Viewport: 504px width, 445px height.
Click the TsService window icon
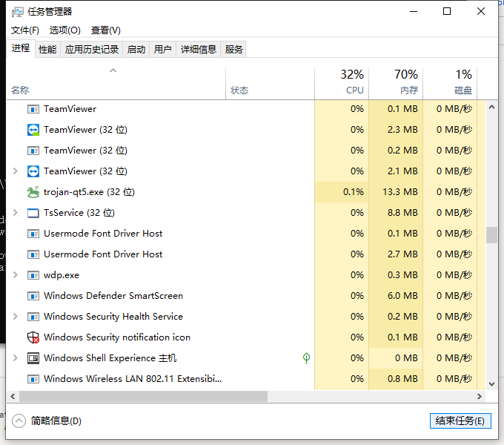coord(33,213)
